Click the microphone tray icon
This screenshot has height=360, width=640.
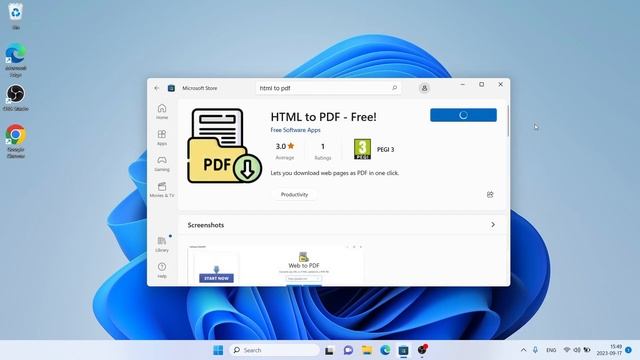(535, 350)
